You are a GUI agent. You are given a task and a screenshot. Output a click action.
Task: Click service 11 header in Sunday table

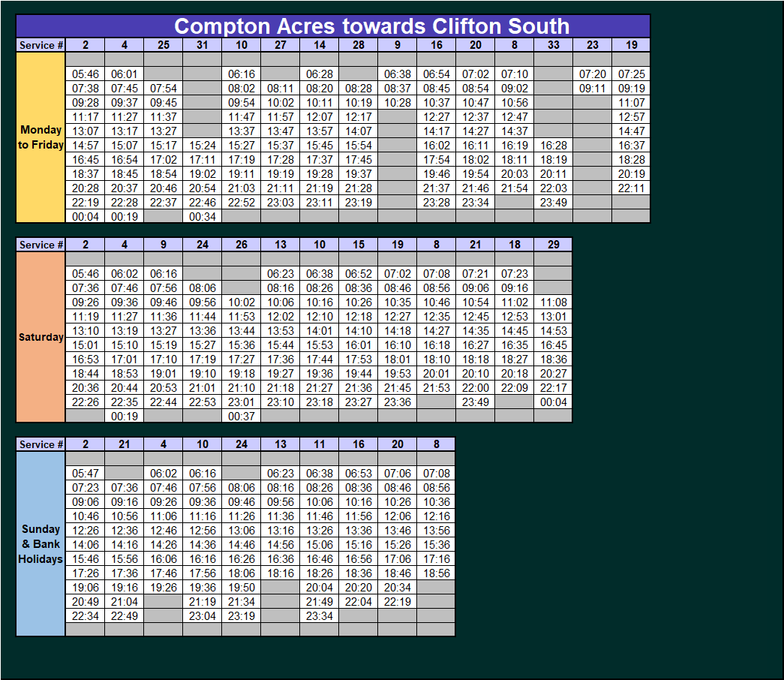[320, 444]
